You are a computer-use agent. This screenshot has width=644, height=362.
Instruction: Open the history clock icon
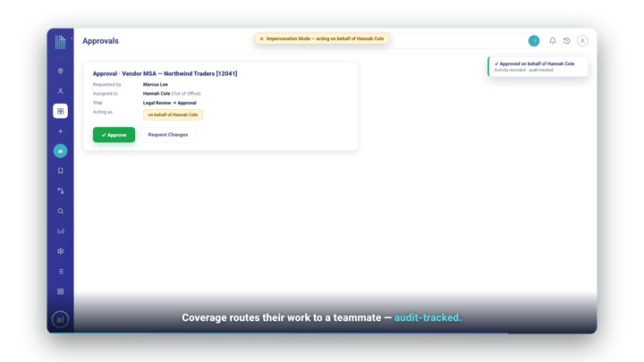[567, 40]
